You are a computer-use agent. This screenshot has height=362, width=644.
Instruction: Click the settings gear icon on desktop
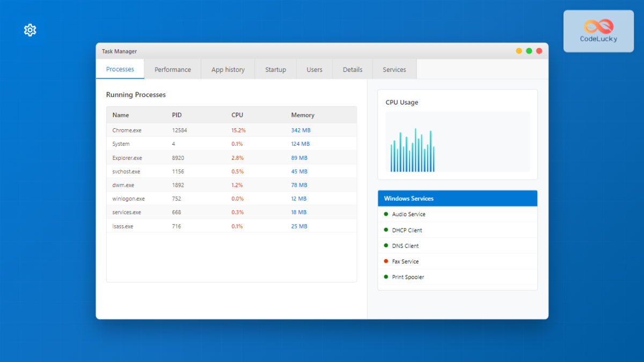click(30, 31)
